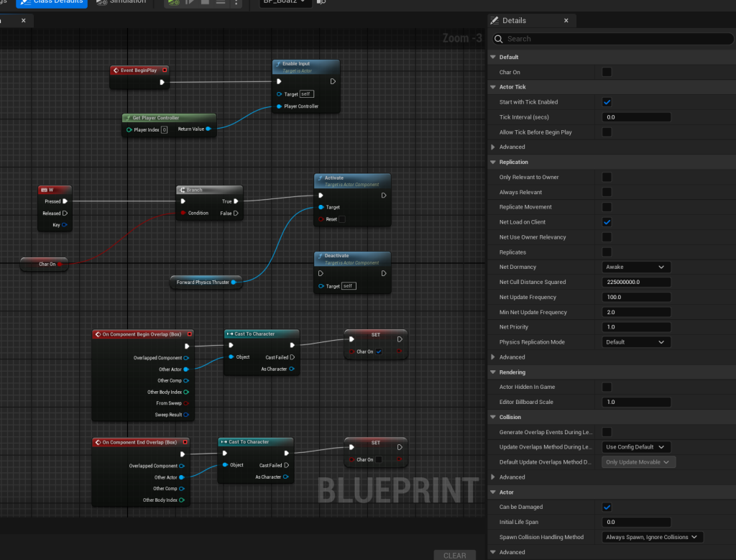Click the True output pin on Branch node
736x560 pixels.
pos(236,201)
